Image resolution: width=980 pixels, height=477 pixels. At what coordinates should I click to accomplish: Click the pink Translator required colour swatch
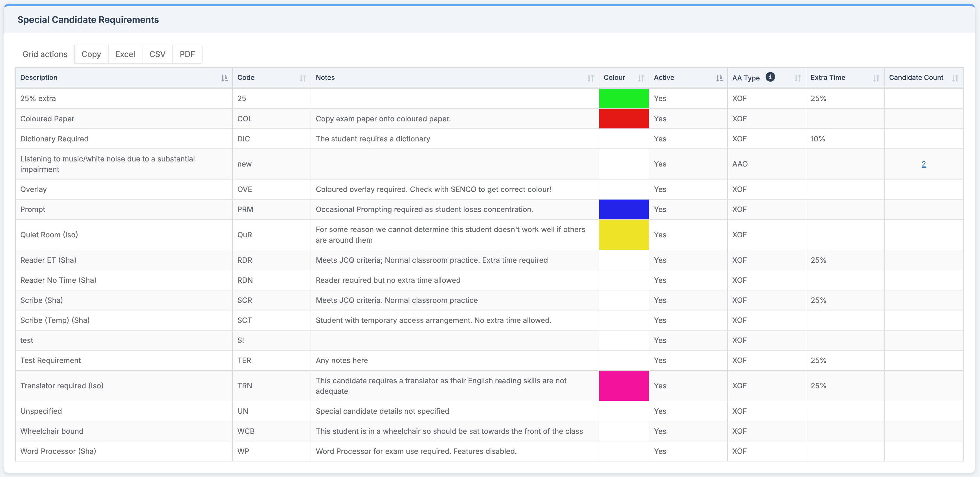tap(623, 386)
